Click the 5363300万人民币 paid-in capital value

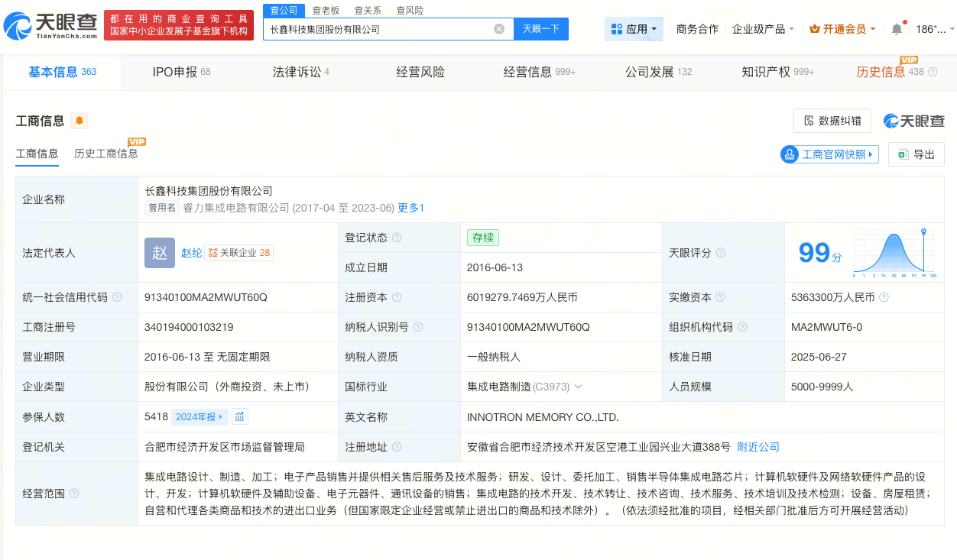pyautogui.click(x=832, y=297)
